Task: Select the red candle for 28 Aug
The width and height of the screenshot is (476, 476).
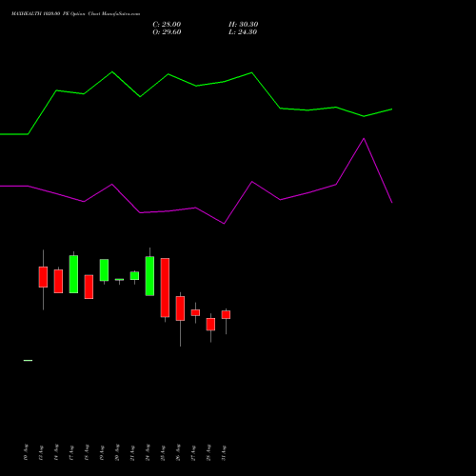Action: [x=210, y=325]
